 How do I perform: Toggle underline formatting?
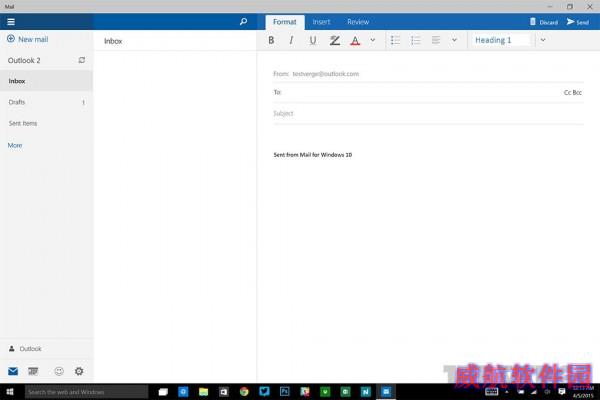313,40
